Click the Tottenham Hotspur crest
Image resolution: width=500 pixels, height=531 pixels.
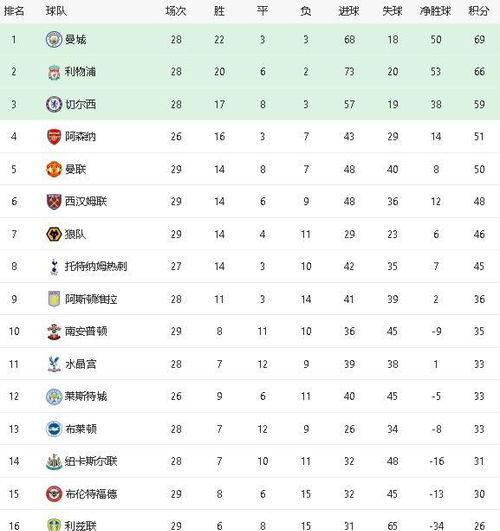54,267
